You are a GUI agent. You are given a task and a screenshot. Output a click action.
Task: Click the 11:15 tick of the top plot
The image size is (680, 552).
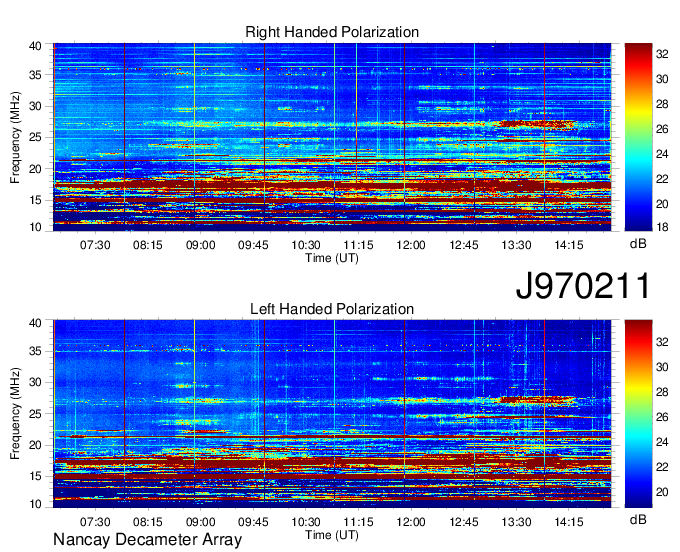[358, 245]
